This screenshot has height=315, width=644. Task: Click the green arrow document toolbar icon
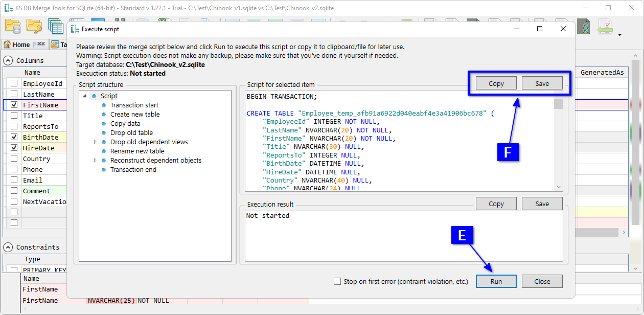[x=605, y=26]
